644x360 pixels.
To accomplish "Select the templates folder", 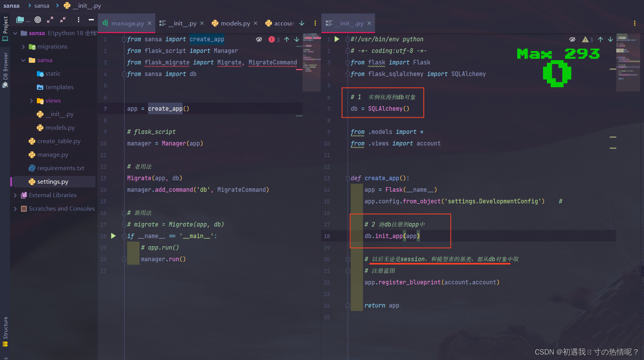I will point(55,87).
